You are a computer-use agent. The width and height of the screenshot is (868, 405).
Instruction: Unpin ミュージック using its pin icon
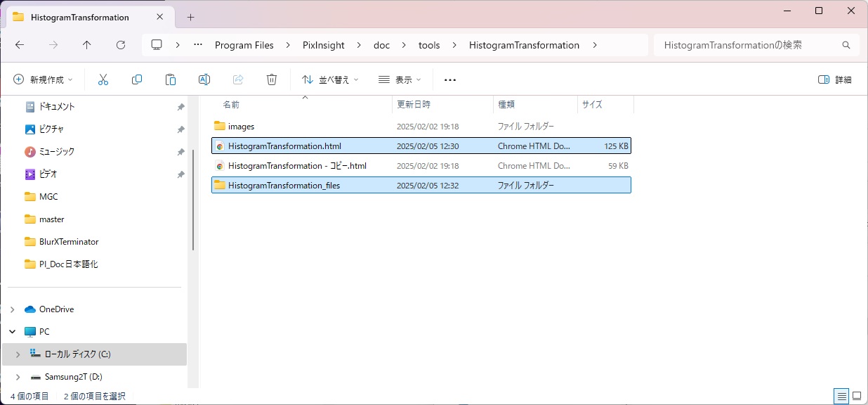pyautogui.click(x=180, y=152)
